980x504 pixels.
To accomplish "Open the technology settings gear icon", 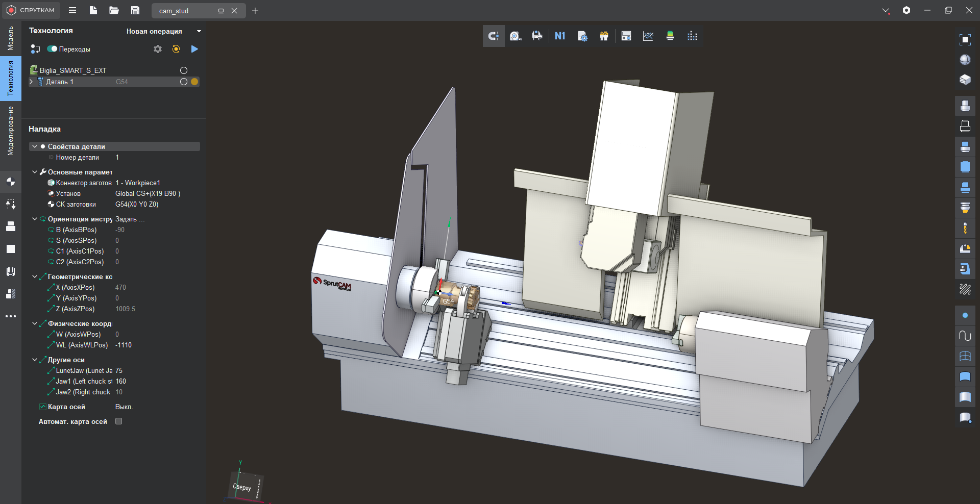I will (x=158, y=49).
